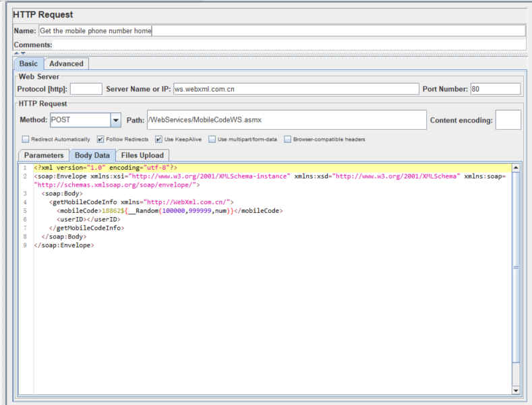Enable Redirect Automatically checkbox
The width and height of the screenshot is (532, 405).
tap(26, 139)
